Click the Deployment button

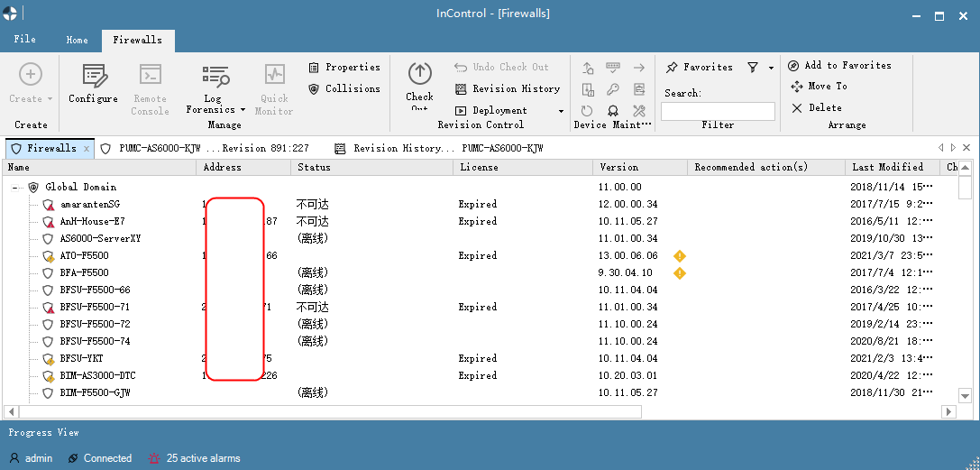[x=491, y=111]
